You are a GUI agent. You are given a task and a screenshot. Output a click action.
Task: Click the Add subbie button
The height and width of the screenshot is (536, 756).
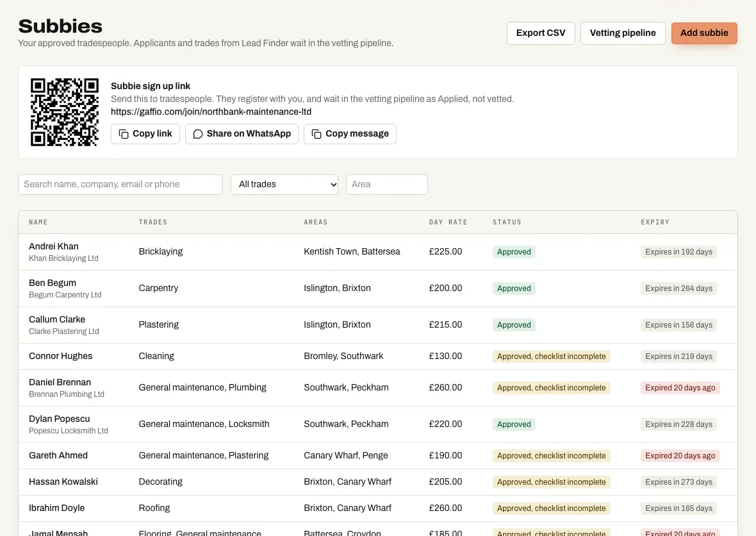point(704,33)
